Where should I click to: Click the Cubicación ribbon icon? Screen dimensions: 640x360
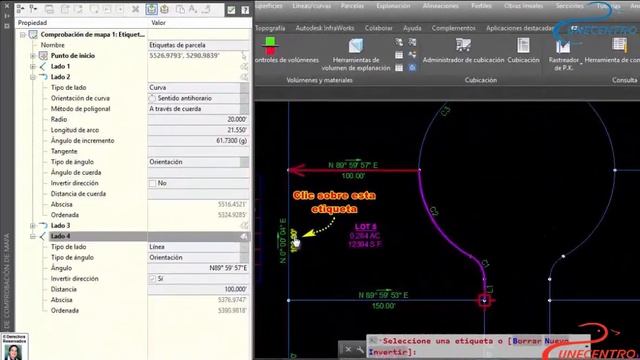pos(523,50)
